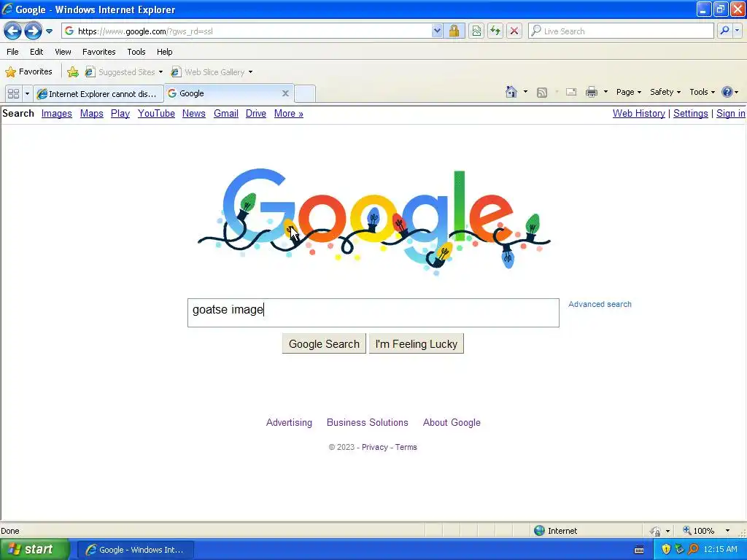Select the Google tab
The width and height of the screenshot is (747, 560).
(x=224, y=93)
